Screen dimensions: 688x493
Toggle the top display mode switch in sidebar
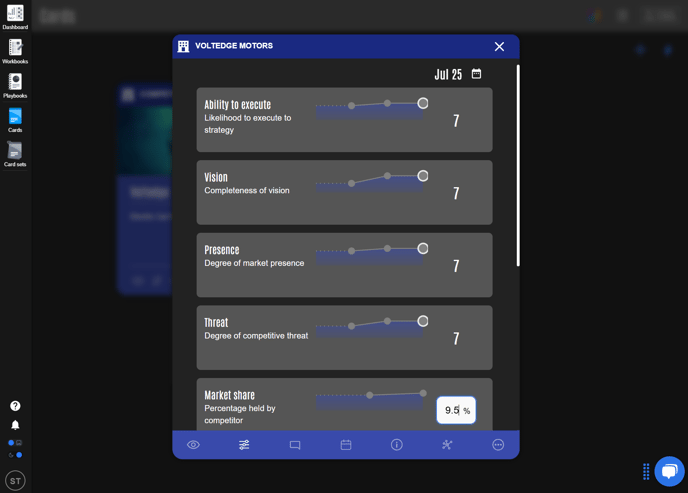(x=15, y=443)
